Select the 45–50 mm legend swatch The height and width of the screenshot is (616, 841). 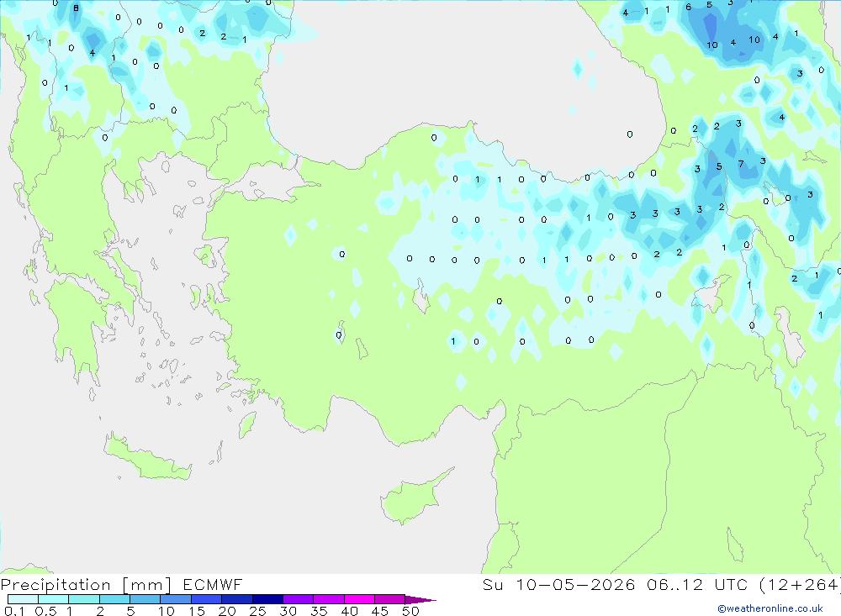pos(389,599)
